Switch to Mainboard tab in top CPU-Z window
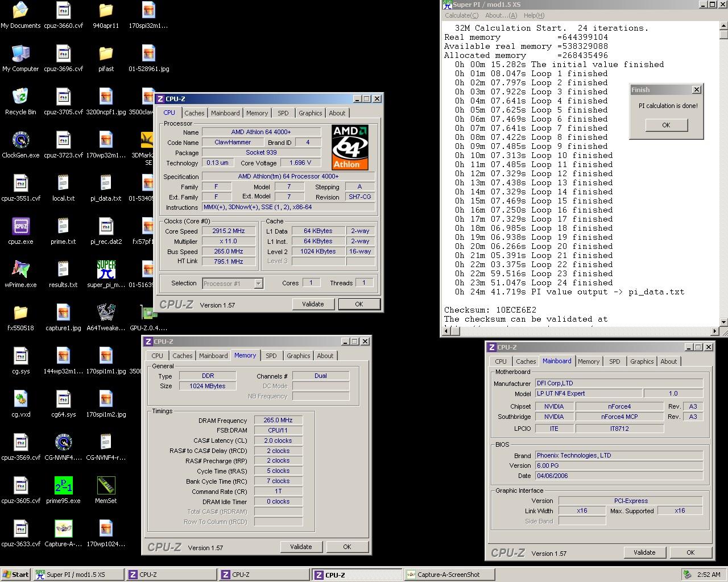 (x=225, y=113)
